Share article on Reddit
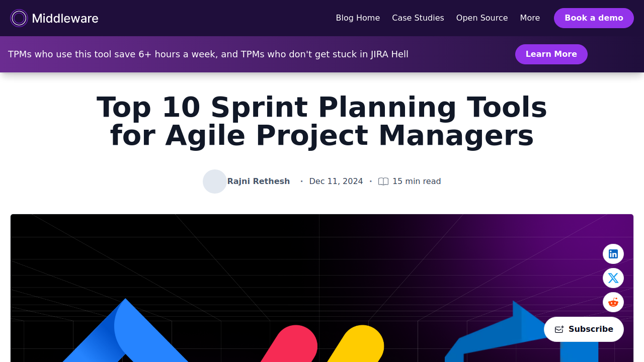 613,302
